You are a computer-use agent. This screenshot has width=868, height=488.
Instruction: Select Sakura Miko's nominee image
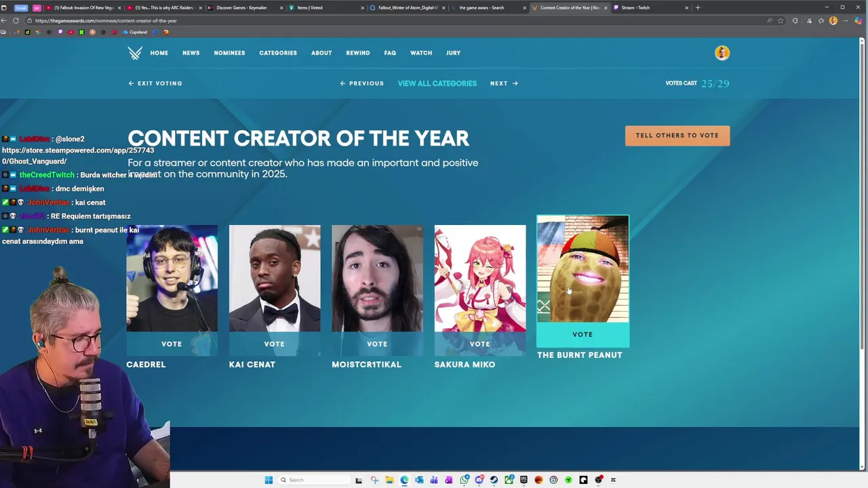click(480, 279)
